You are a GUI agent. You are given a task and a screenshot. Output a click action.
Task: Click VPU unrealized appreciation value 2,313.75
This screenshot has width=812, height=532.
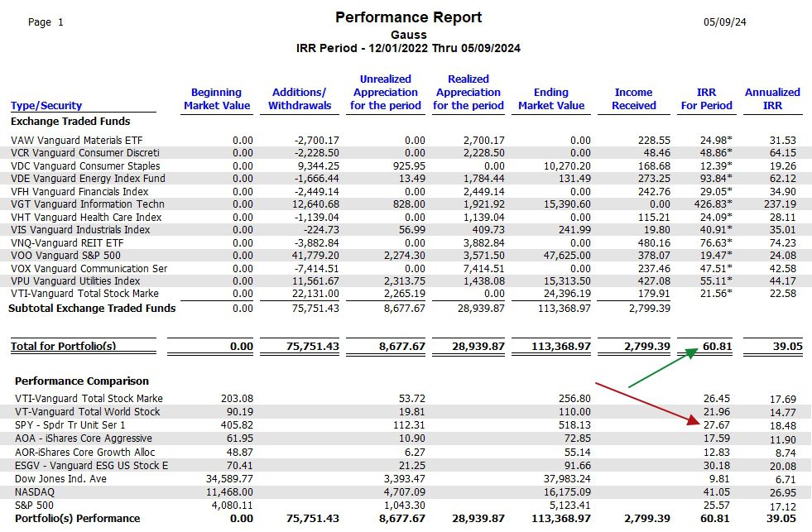coord(405,281)
